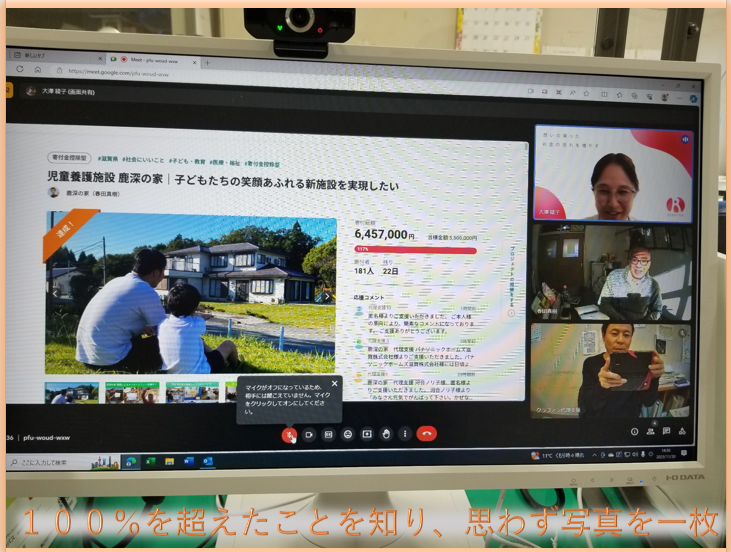Toggle the camera button in Meet
Image resolution: width=731 pixels, height=552 pixels.
click(309, 434)
